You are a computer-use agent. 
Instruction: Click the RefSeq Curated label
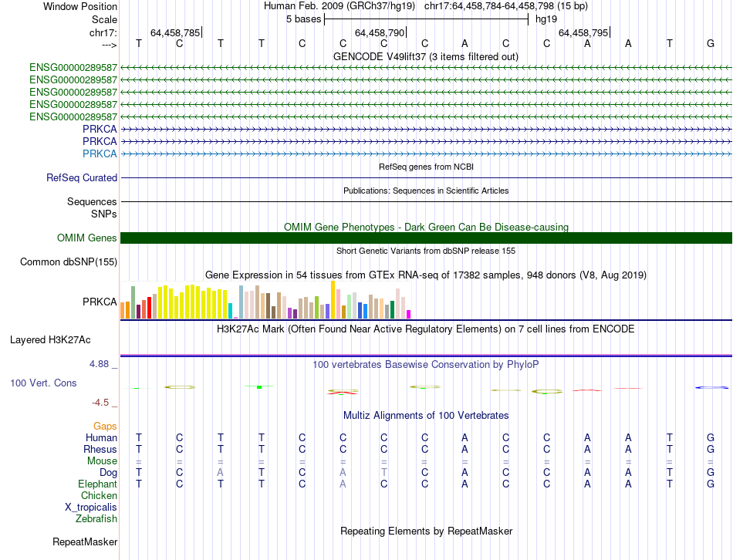pos(82,177)
